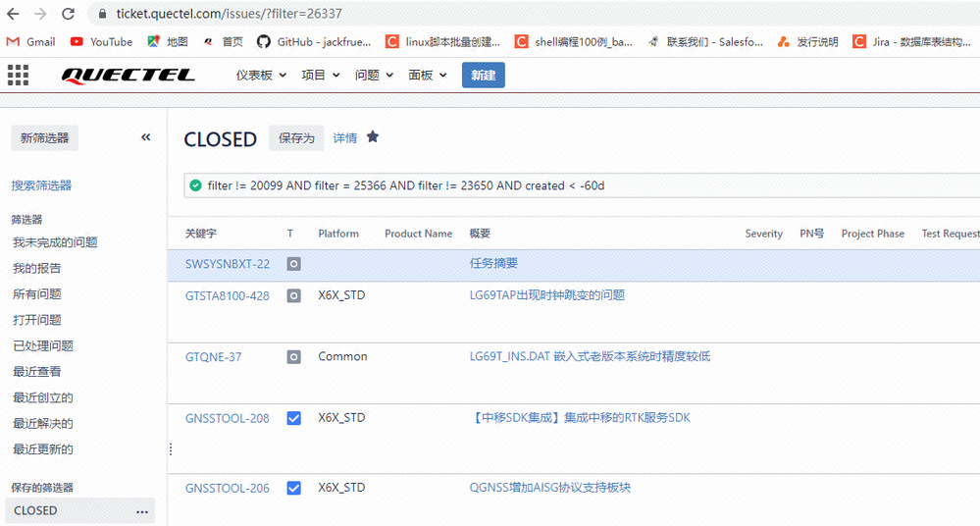Image resolution: width=980 pixels, height=526 pixels.
Task: Click the browser forward arrow
Action: (x=40, y=14)
